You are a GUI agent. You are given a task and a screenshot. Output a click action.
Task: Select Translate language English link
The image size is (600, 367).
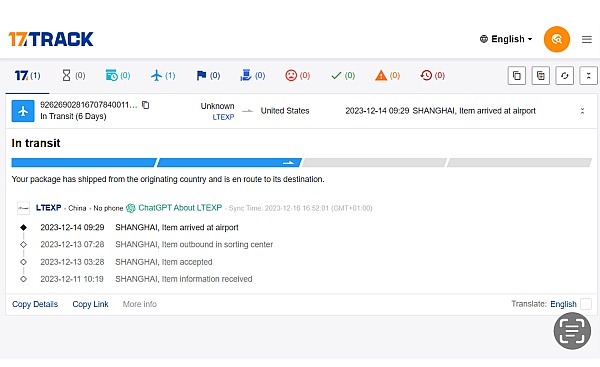563,304
